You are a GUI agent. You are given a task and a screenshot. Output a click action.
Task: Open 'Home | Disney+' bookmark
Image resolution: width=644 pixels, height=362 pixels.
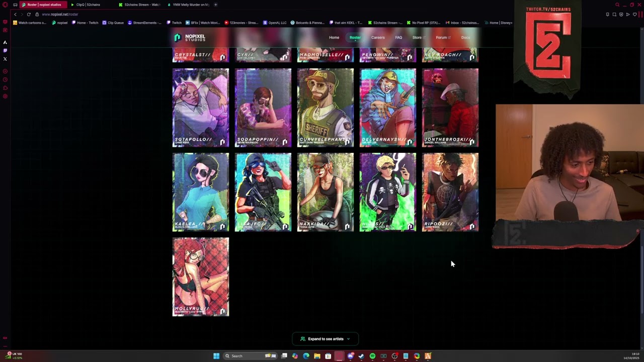498,23
